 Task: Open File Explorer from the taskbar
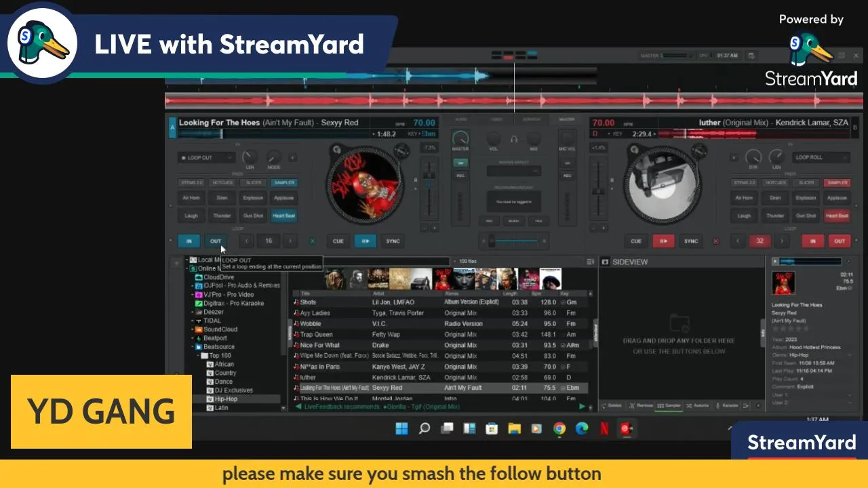pyautogui.click(x=514, y=428)
